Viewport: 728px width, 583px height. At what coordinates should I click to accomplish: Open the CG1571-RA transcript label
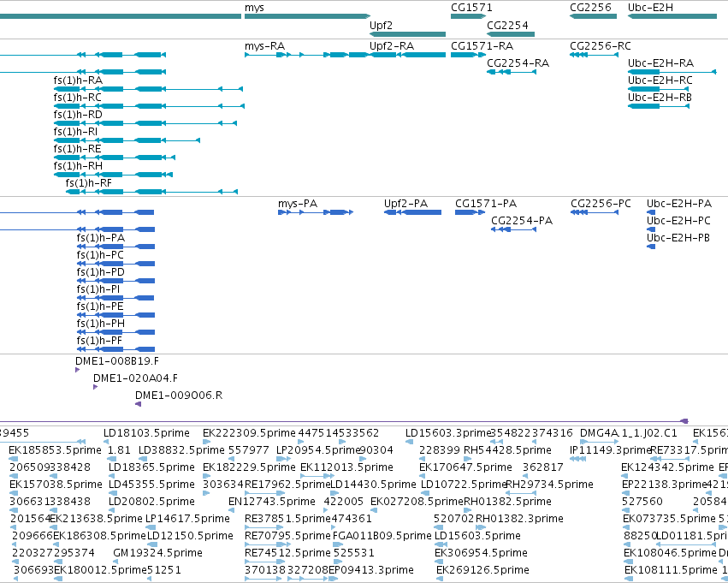pos(482,46)
